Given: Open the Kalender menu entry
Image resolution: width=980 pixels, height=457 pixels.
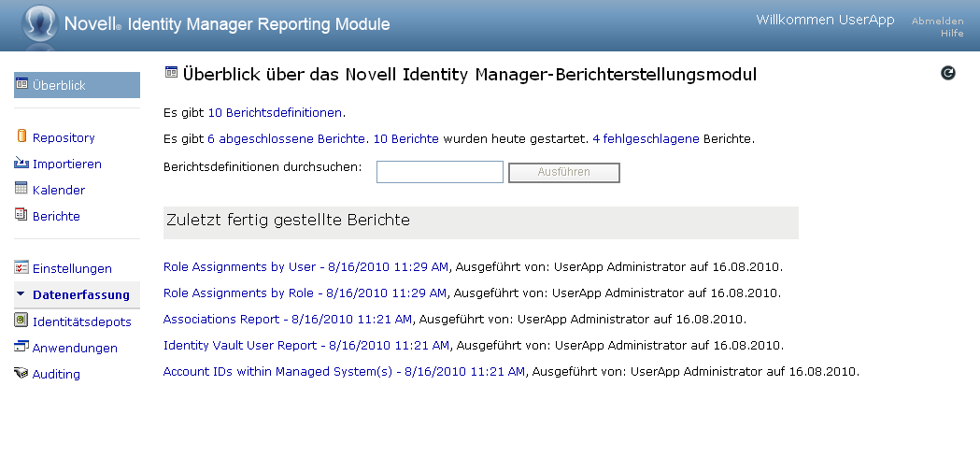Looking at the screenshot, I should tap(59, 190).
